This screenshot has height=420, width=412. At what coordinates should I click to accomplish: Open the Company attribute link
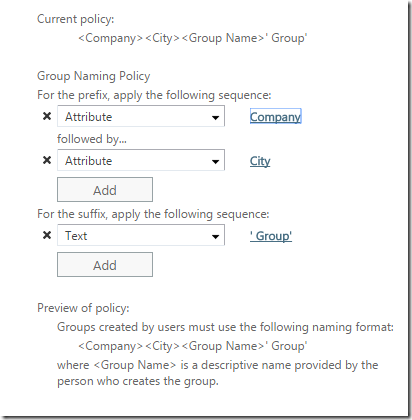276,117
